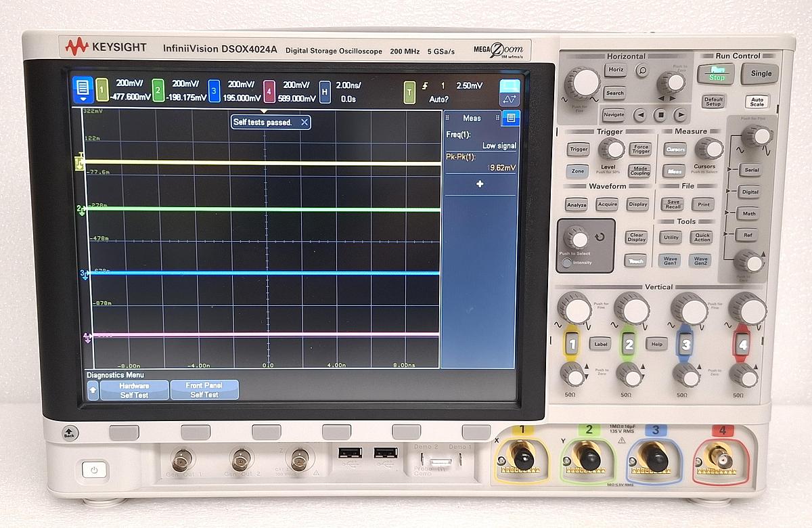Tap the H timebase badge showing 2.00ns/

click(x=324, y=91)
